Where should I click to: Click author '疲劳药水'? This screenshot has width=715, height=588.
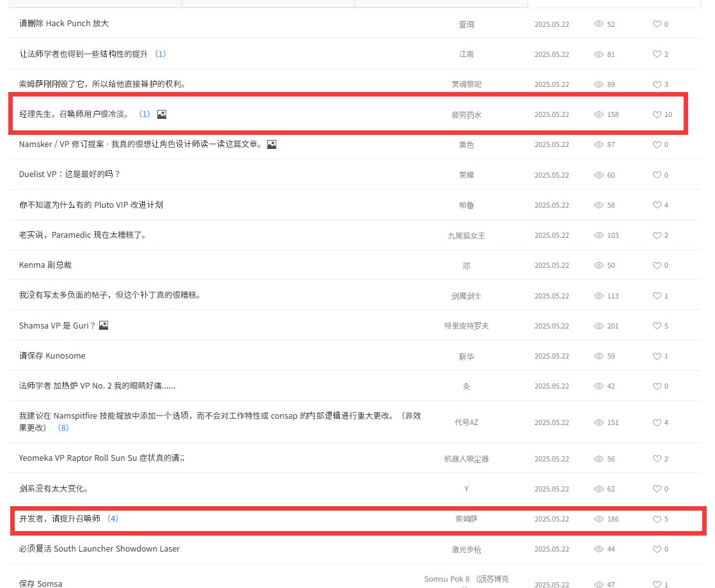(x=466, y=115)
